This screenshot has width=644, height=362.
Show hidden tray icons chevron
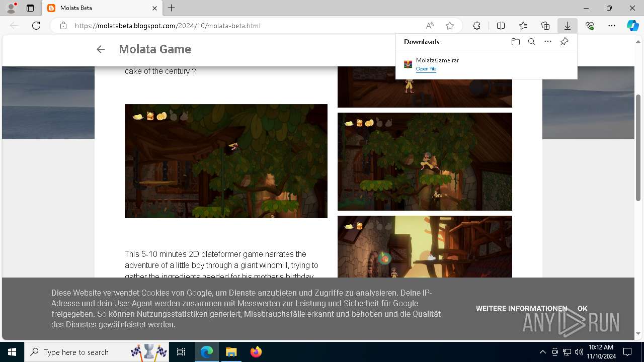coord(543,352)
